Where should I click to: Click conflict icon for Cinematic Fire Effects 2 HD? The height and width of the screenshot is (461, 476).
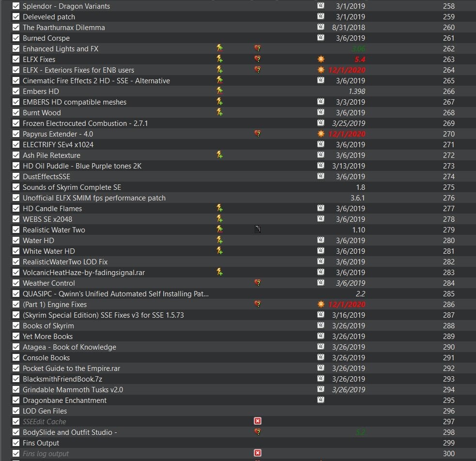[x=219, y=80]
